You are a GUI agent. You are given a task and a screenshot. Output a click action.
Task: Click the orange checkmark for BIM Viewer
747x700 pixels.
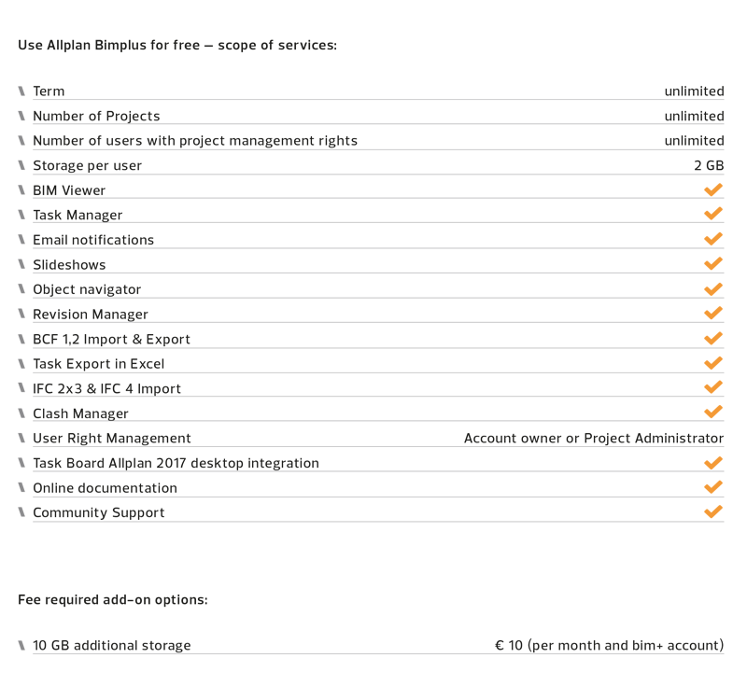(713, 189)
